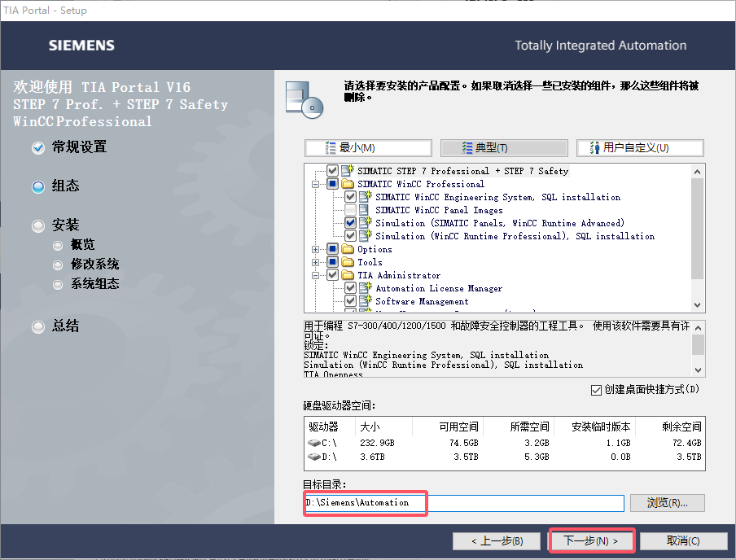Screen dimensions: 736x560
Task: Click the 剩余空间 column header
Action: click(670, 427)
